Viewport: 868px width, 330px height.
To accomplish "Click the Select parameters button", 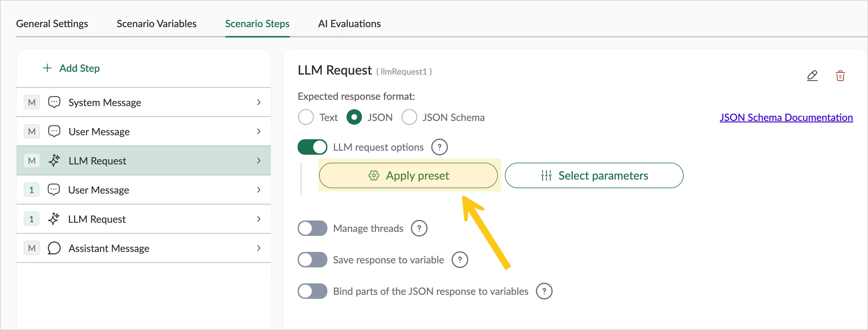I will [x=594, y=175].
